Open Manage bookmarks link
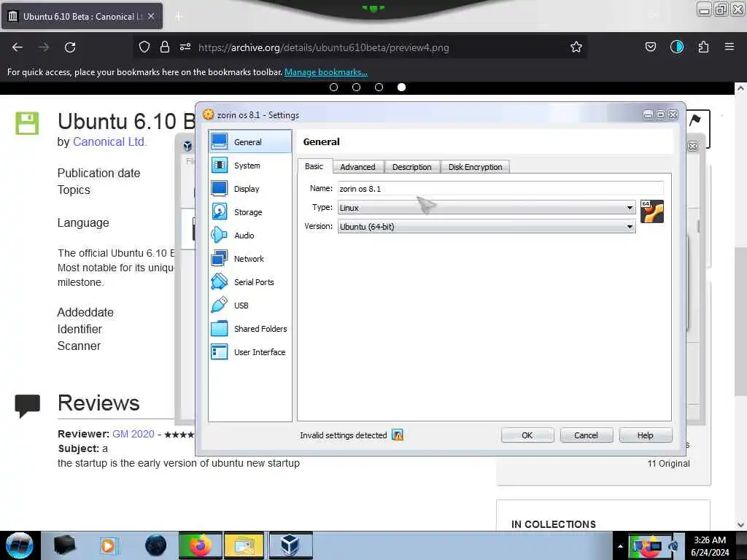This screenshot has height=560, width=747. pyautogui.click(x=326, y=72)
